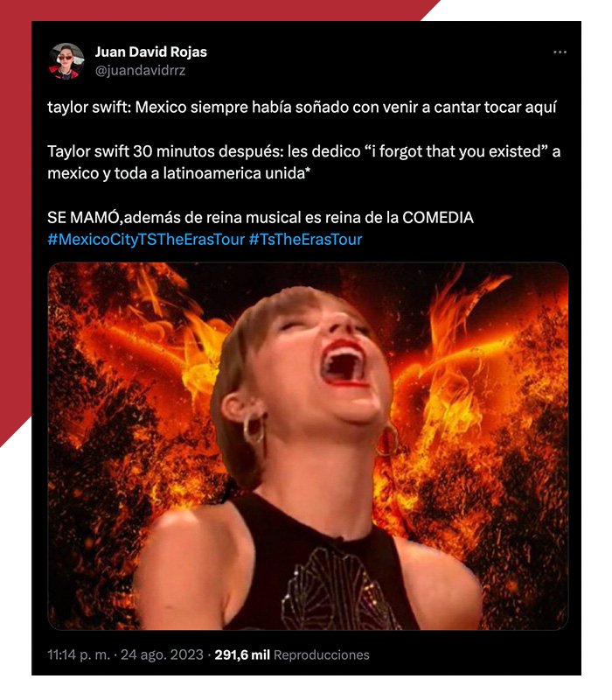Enlarge the fiery laughing meme image

point(308,446)
